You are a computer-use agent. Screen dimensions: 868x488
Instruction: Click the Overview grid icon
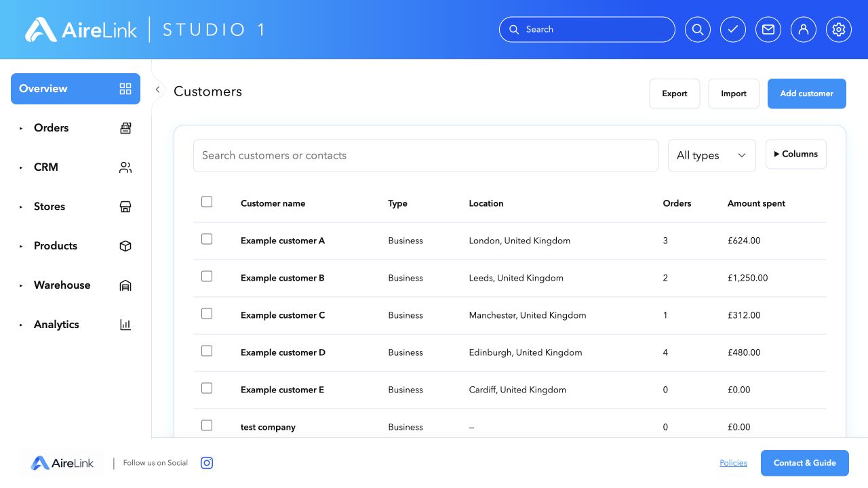(125, 89)
